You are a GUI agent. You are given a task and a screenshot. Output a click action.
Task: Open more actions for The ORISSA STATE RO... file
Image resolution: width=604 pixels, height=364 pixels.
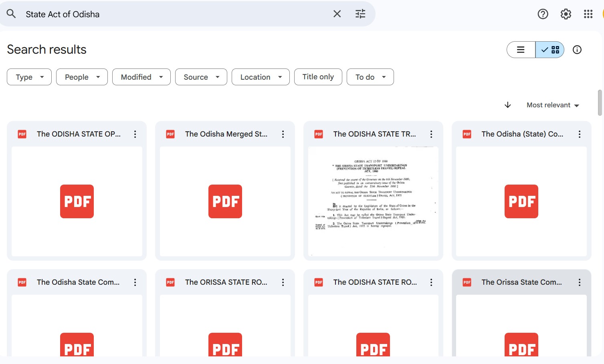283,282
